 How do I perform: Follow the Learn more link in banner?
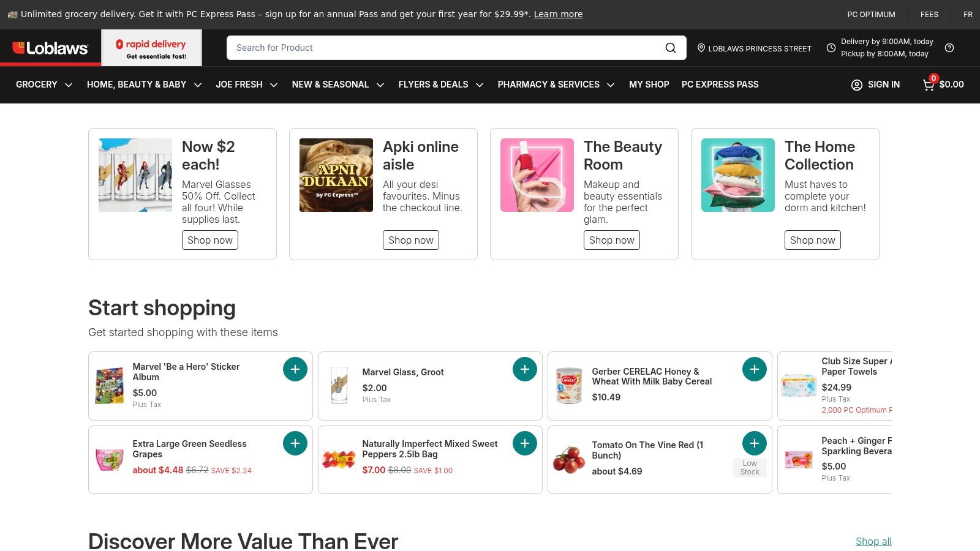click(558, 14)
